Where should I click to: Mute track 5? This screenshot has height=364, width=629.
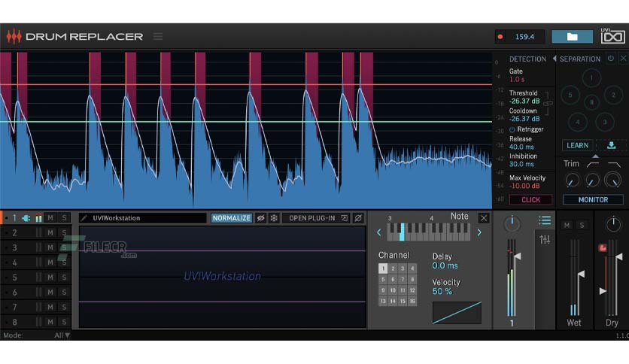click(x=50, y=278)
